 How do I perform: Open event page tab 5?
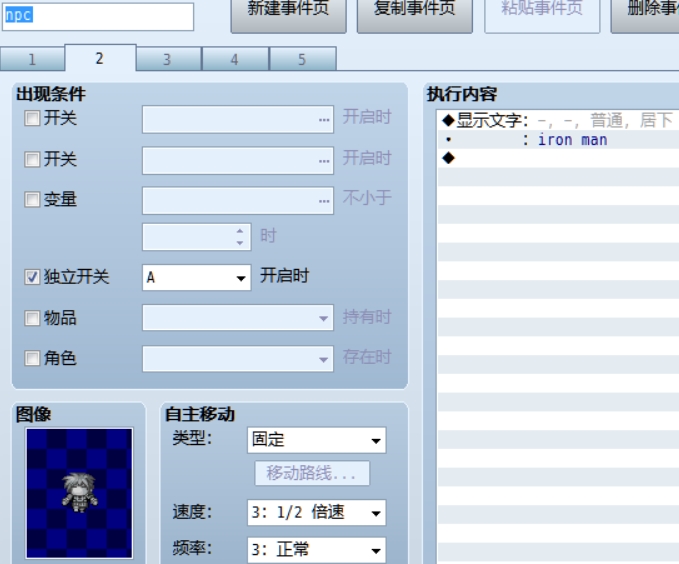(x=302, y=59)
